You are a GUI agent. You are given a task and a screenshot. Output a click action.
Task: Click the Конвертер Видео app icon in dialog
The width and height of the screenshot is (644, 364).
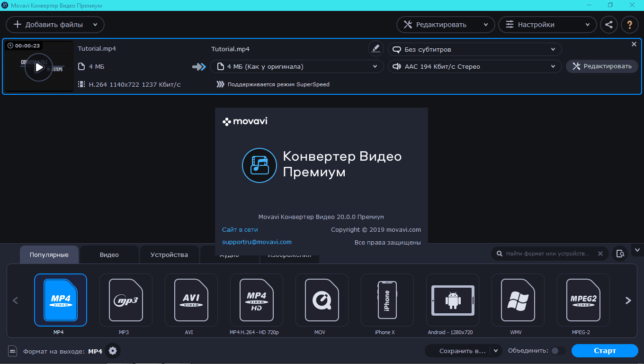point(259,165)
